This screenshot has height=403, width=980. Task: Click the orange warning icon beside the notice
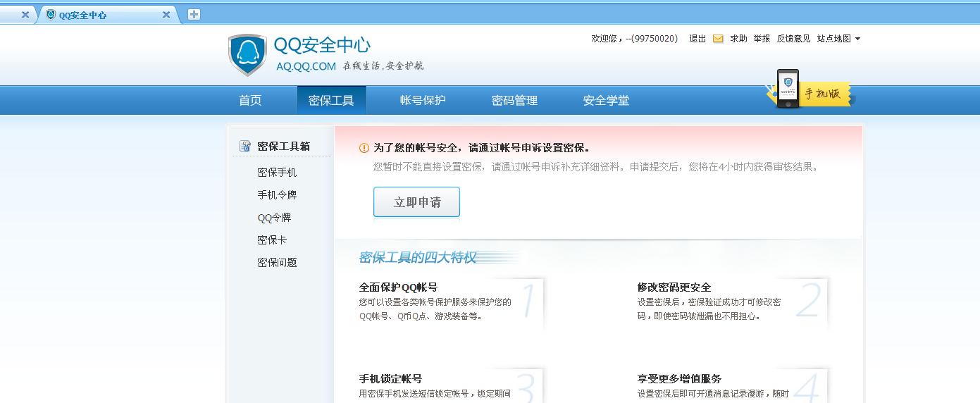click(364, 148)
